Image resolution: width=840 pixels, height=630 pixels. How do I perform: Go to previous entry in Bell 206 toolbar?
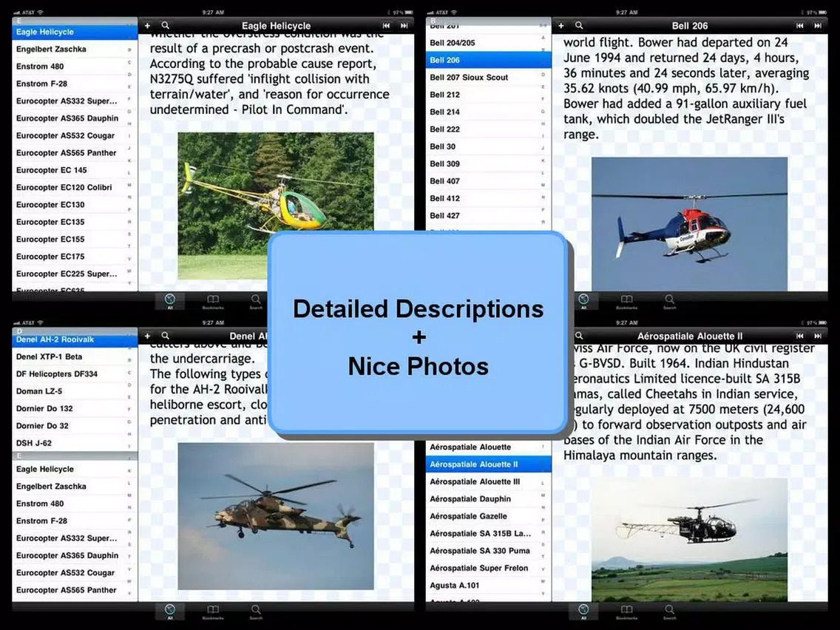pyautogui.click(x=800, y=25)
